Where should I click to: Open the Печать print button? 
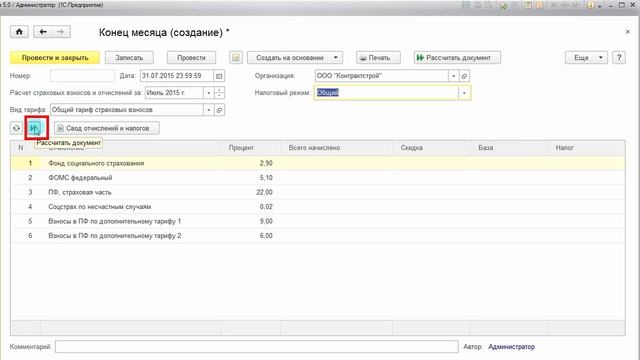point(378,58)
